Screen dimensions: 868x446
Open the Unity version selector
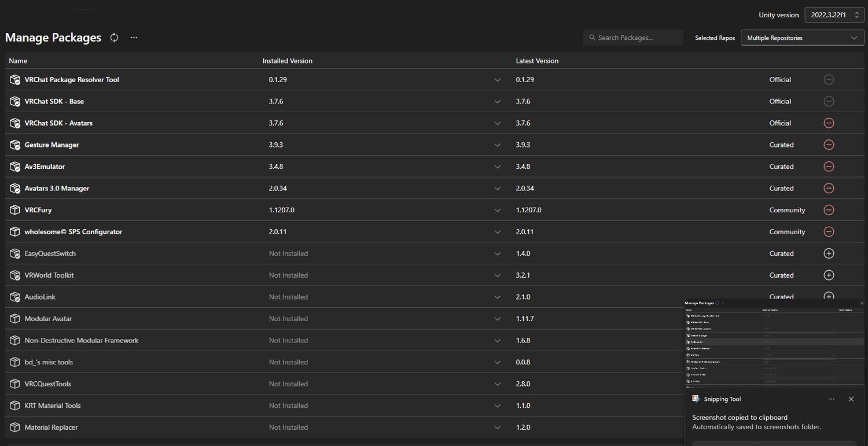click(x=835, y=15)
